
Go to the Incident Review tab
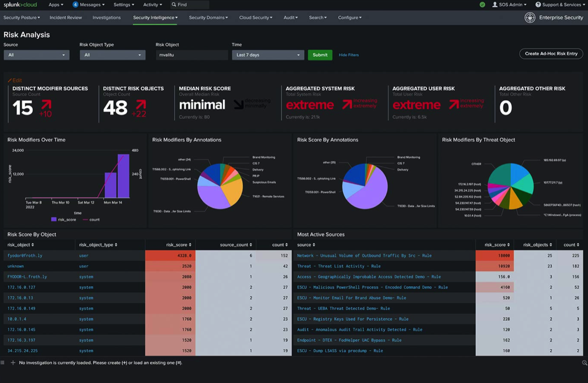pos(65,18)
